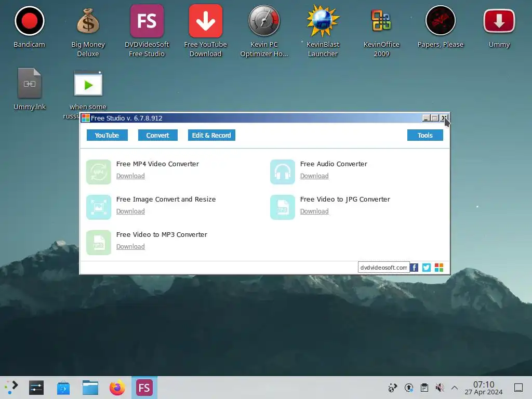Viewport: 532px width, 399px height.
Task: Click Download under Free Video to JPG Converter
Action: [x=314, y=211]
